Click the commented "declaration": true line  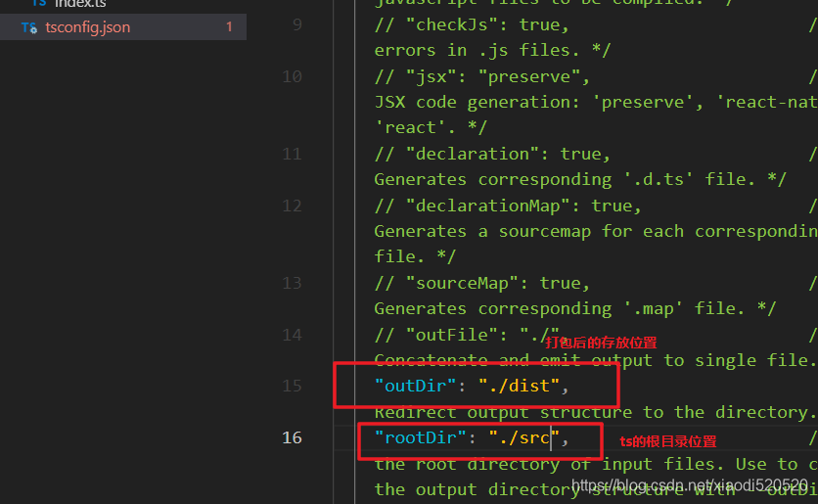492,154
